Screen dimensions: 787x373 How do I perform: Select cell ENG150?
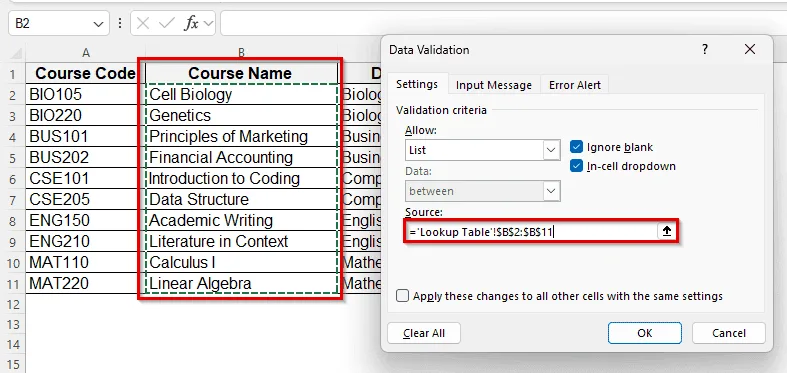pos(85,220)
